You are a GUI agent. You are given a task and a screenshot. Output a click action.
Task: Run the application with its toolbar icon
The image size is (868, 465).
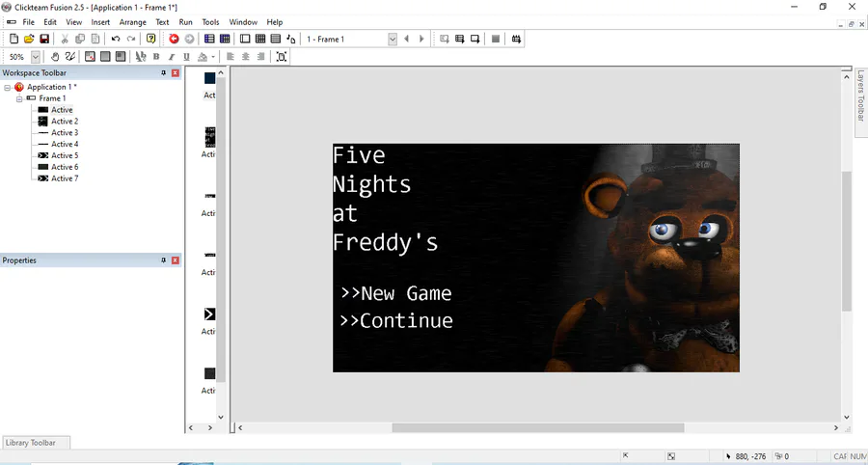(x=459, y=39)
